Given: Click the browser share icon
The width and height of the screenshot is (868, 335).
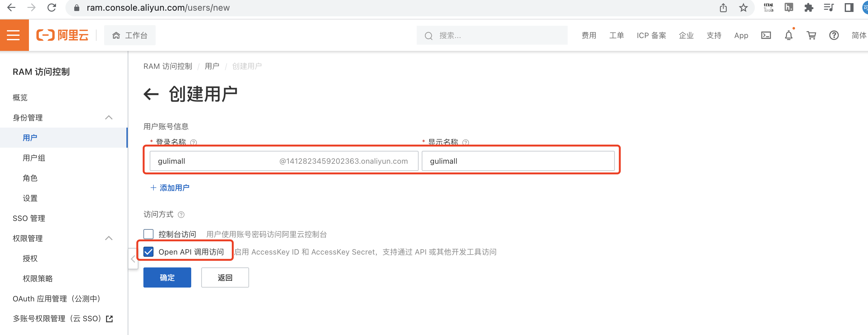Looking at the screenshot, I should tap(723, 8).
